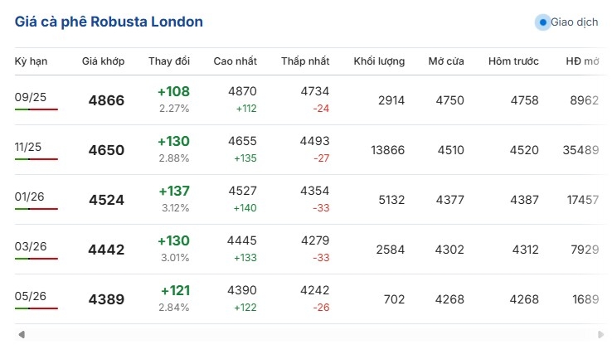The width and height of the screenshot is (612, 364).
Task: Sort by the Kỳ hạn column header
Action: 31,61
